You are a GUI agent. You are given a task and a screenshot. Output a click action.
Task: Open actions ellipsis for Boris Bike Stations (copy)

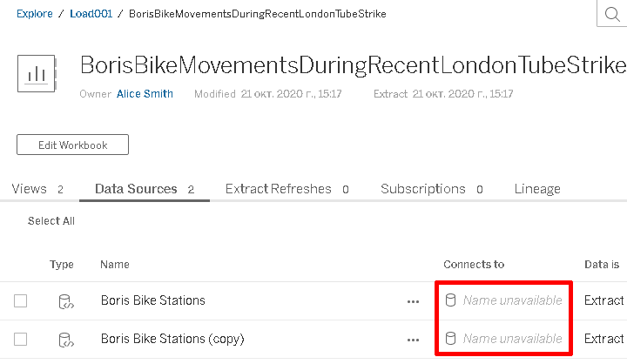point(413,340)
